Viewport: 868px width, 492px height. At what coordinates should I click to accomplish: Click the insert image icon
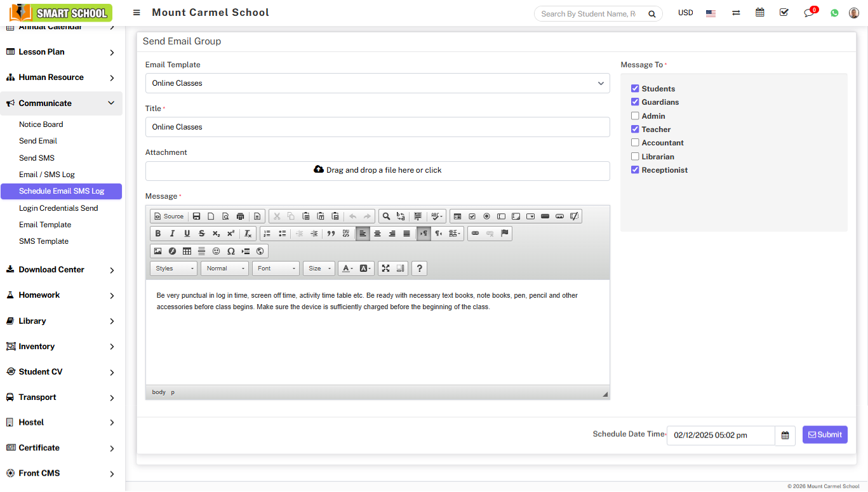point(157,251)
